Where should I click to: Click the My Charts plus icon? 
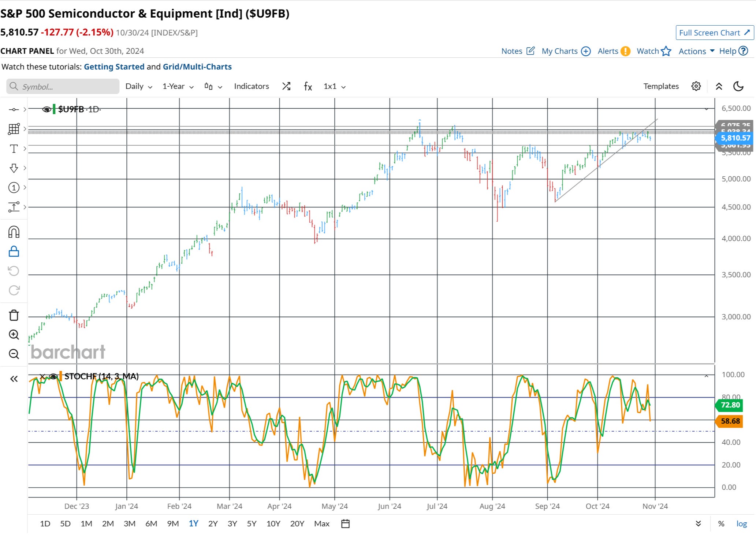click(x=586, y=51)
